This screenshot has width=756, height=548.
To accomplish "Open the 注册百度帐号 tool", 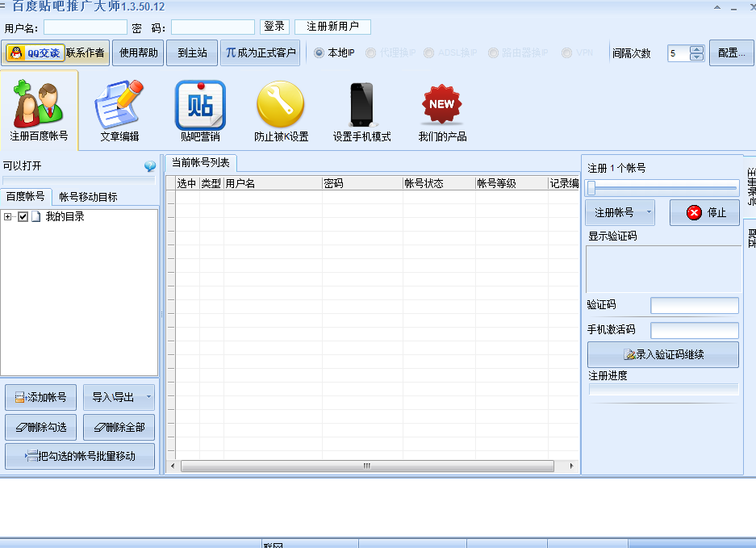I will click(38, 108).
